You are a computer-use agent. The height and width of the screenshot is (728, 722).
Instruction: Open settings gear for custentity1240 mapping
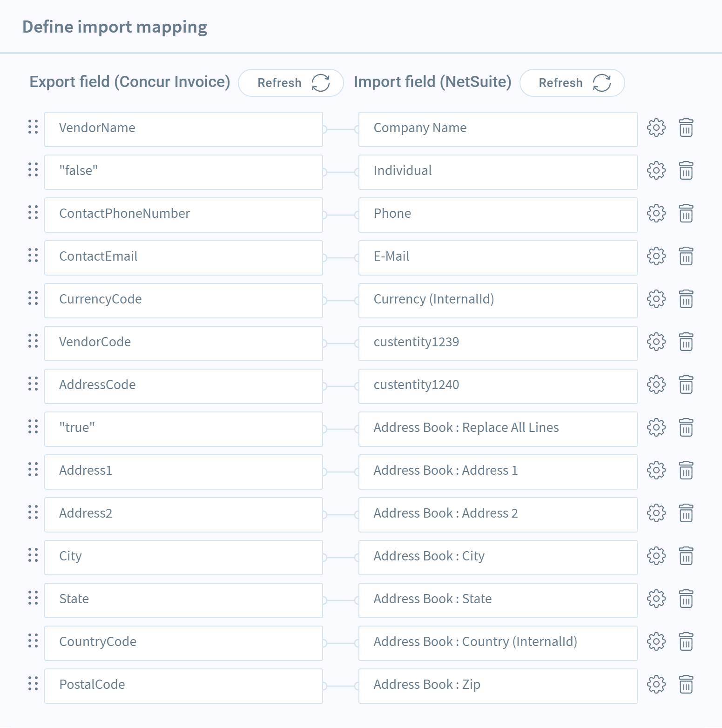click(x=656, y=384)
